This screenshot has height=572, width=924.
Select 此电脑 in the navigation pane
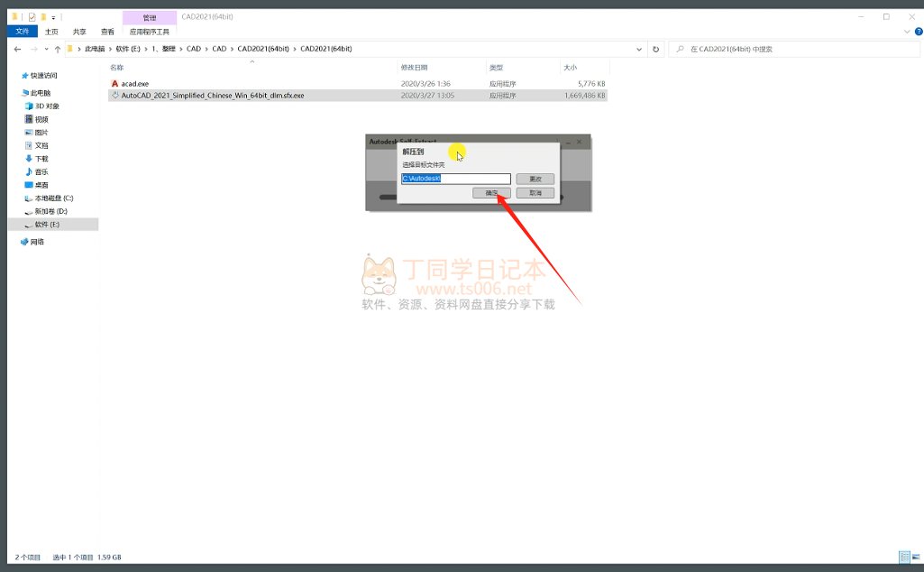pyautogui.click(x=40, y=93)
